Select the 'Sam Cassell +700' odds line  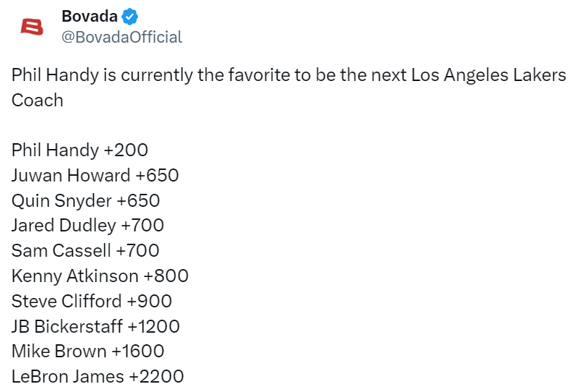click(x=85, y=251)
